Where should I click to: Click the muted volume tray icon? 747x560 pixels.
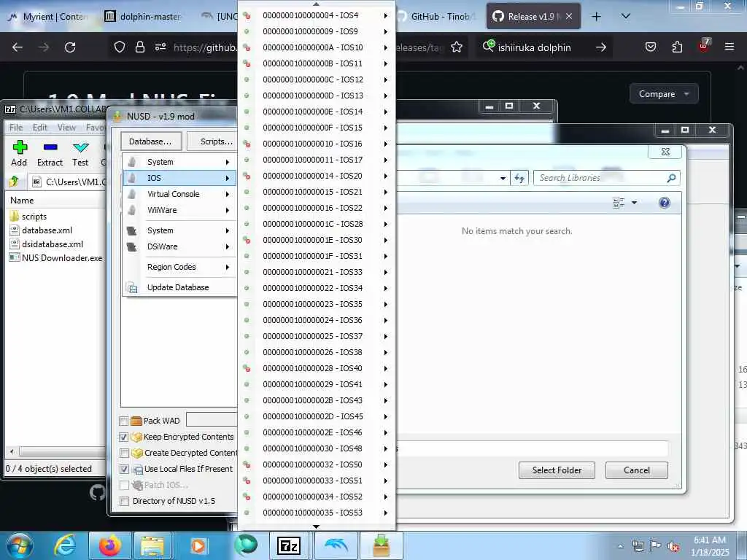tap(673, 545)
